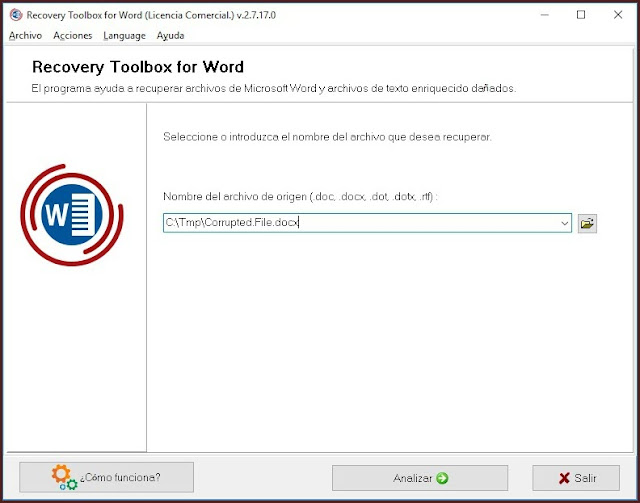
Task: Minimize the Recovery Toolbox window
Action: [544, 15]
